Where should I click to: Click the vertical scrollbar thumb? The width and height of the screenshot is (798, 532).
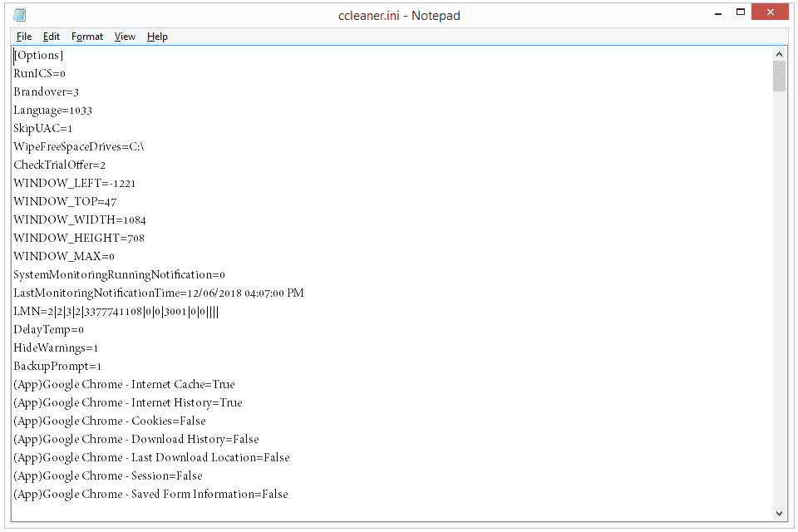779,76
